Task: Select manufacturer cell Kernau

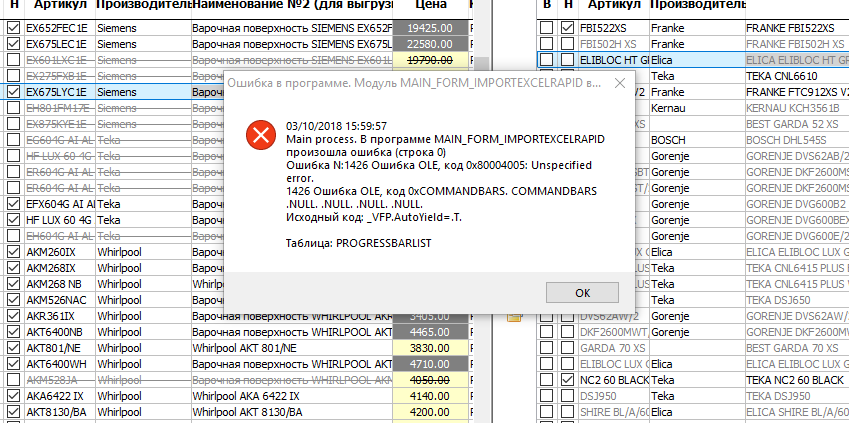Action: click(x=696, y=108)
